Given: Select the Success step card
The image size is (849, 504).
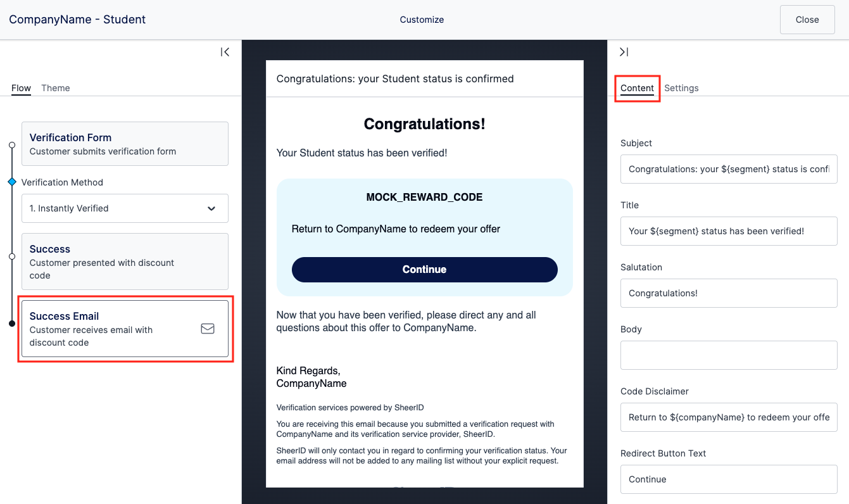Looking at the screenshot, I should tap(125, 261).
